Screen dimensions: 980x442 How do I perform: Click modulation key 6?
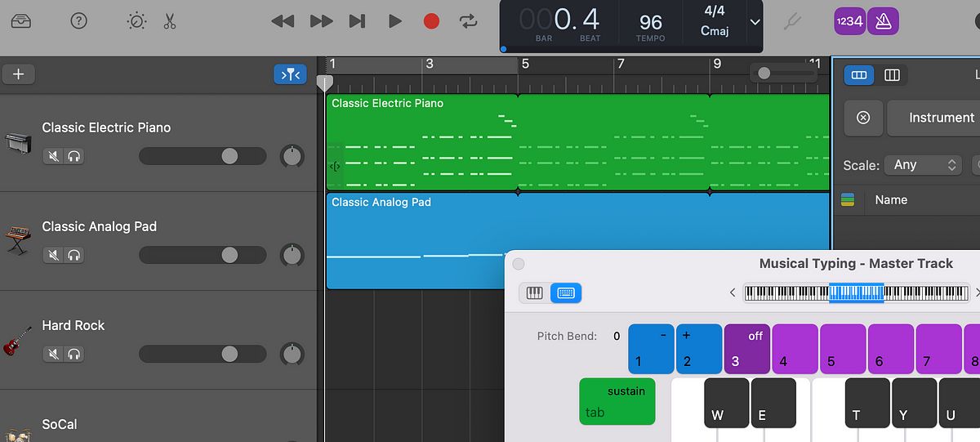tap(891, 349)
